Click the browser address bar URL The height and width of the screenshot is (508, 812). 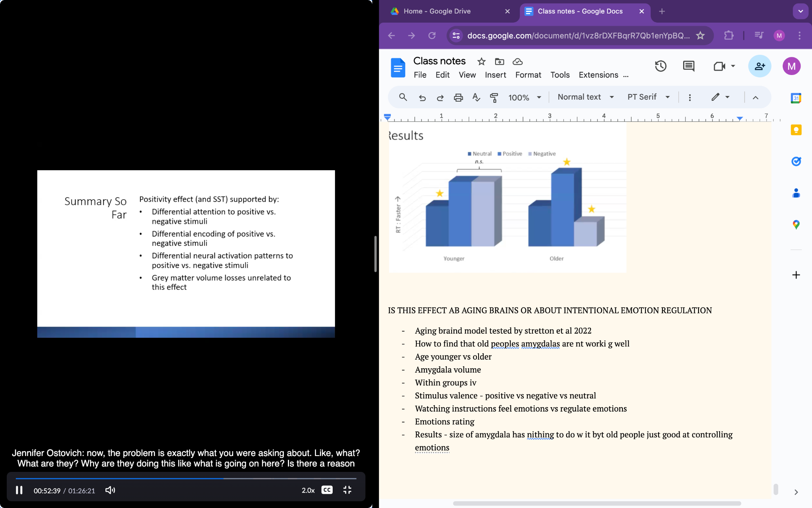coord(578,36)
